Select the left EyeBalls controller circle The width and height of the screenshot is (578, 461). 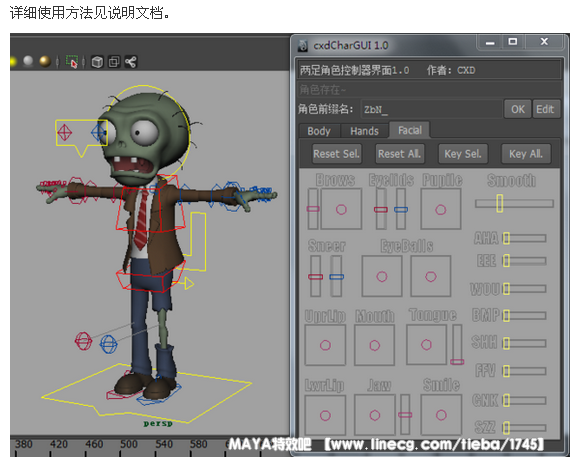382,276
